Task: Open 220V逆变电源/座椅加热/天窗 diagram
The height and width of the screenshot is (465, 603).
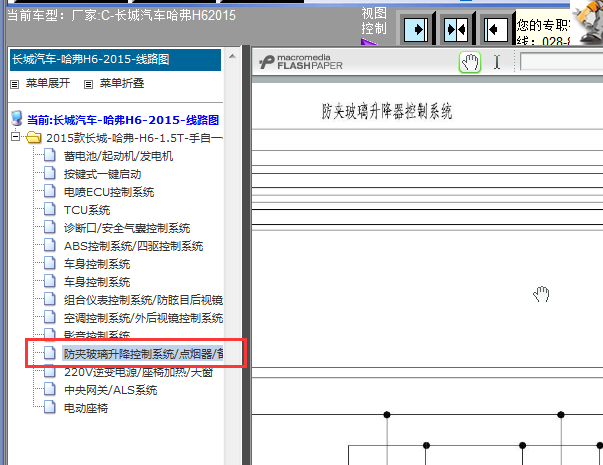Action: click(x=138, y=372)
